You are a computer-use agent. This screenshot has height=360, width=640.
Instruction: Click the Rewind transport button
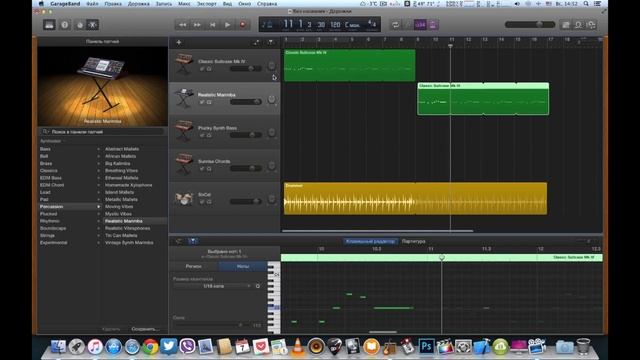(x=182, y=25)
